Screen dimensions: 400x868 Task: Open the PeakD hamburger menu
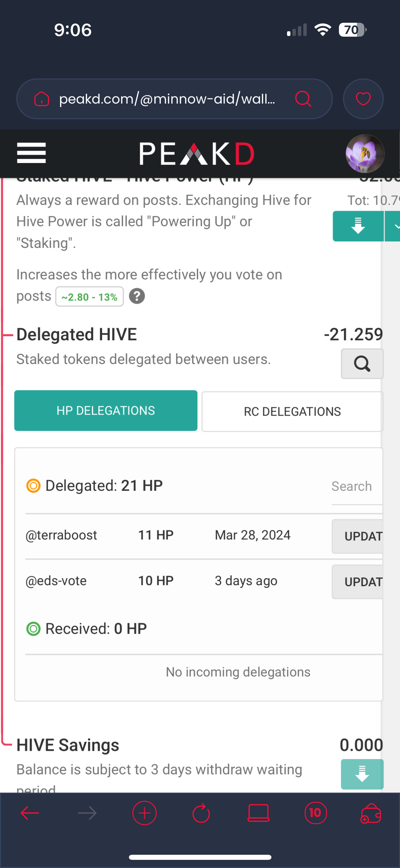(31, 153)
